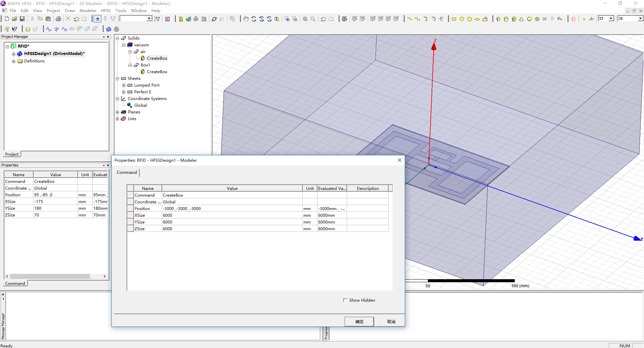Enable the Show Hidden checkbox
The height and width of the screenshot is (348, 644).
click(x=345, y=300)
